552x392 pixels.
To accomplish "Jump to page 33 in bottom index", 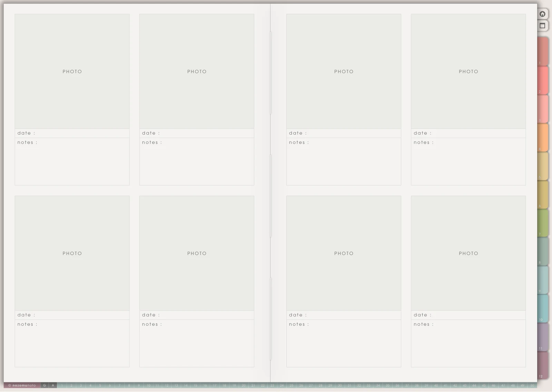I will point(368,385).
